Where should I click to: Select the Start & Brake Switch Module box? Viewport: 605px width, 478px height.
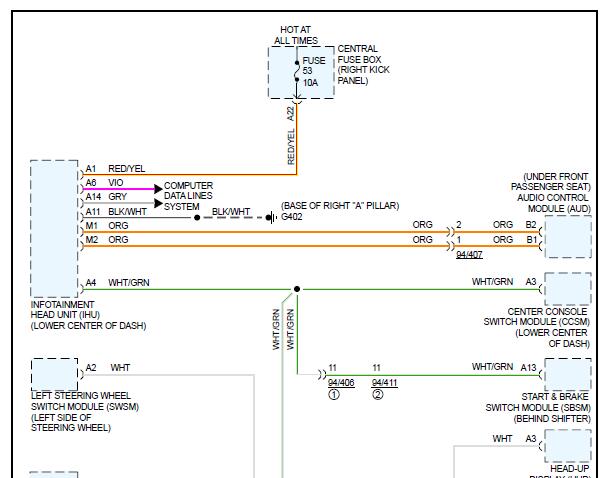(x=568, y=374)
